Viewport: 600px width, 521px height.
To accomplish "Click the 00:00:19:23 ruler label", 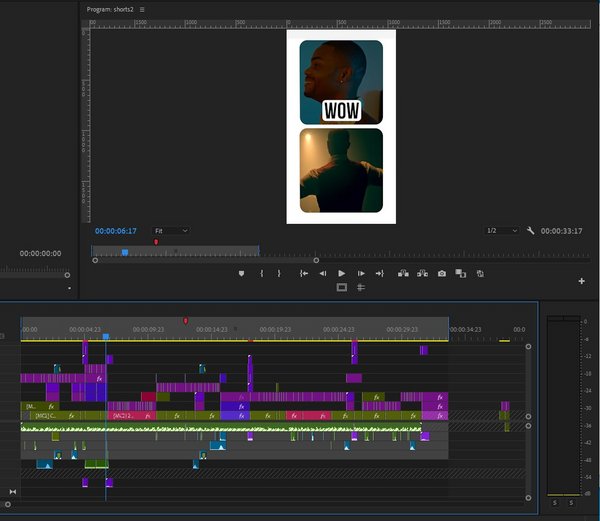I will coord(275,329).
